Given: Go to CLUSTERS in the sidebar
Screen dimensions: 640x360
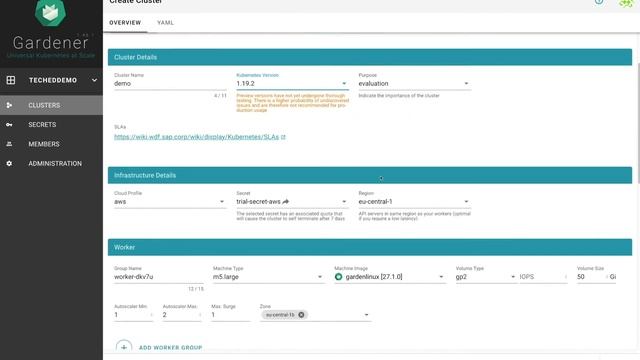Looking at the screenshot, I should click(x=44, y=105).
